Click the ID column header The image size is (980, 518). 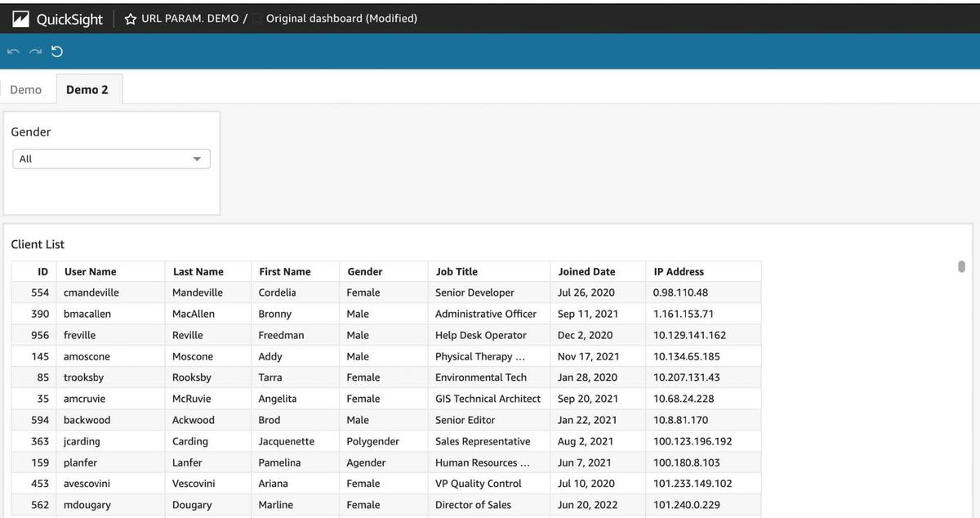pyautogui.click(x=43, y=271)
